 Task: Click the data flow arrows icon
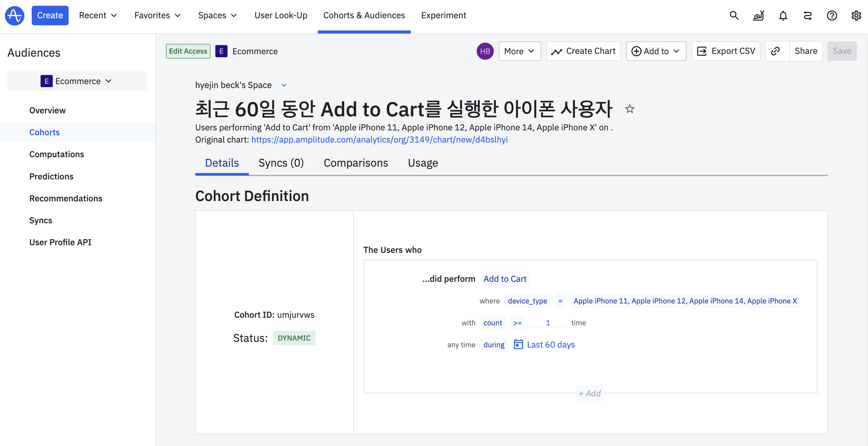tap(807, 16)
